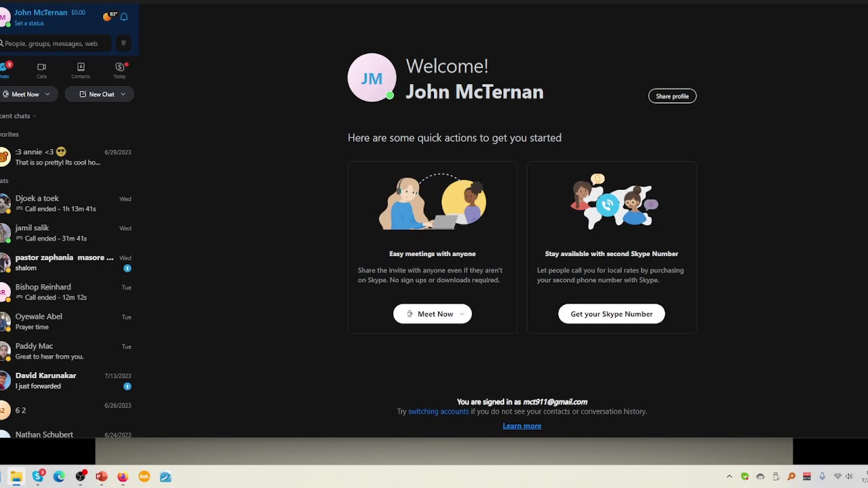Select the David Karunakar chat
The width and height of the screenshot is (868, 488).
point(68,380)
